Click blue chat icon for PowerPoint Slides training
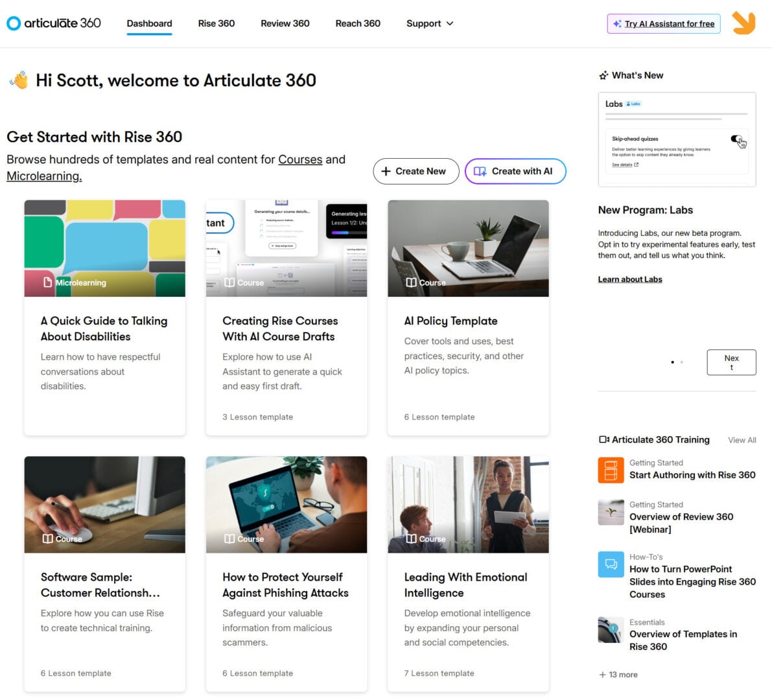This screenshot has height=700, width=772. pos(611,564)
